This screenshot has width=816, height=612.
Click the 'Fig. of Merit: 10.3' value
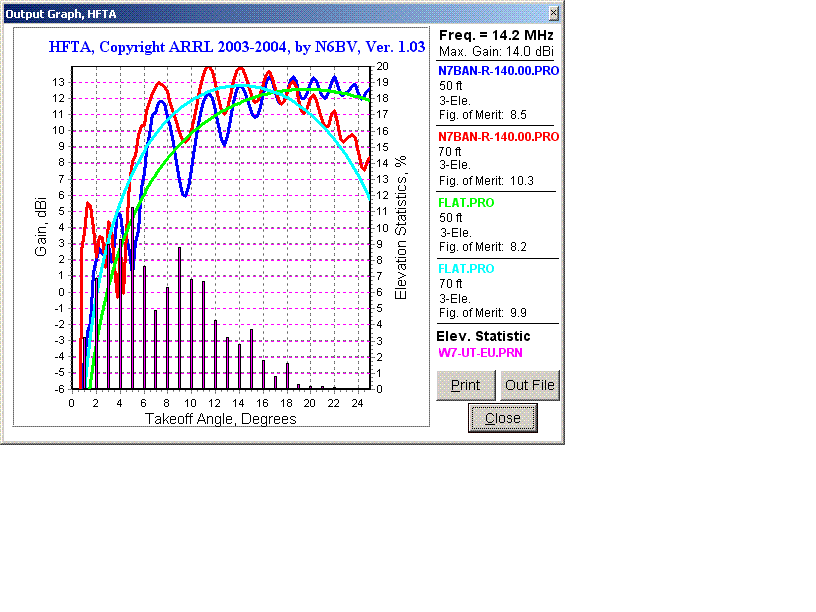click(487, 181)
